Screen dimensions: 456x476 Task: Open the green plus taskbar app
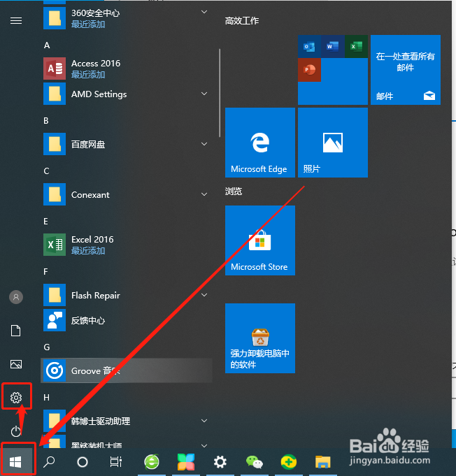[288, 462]
